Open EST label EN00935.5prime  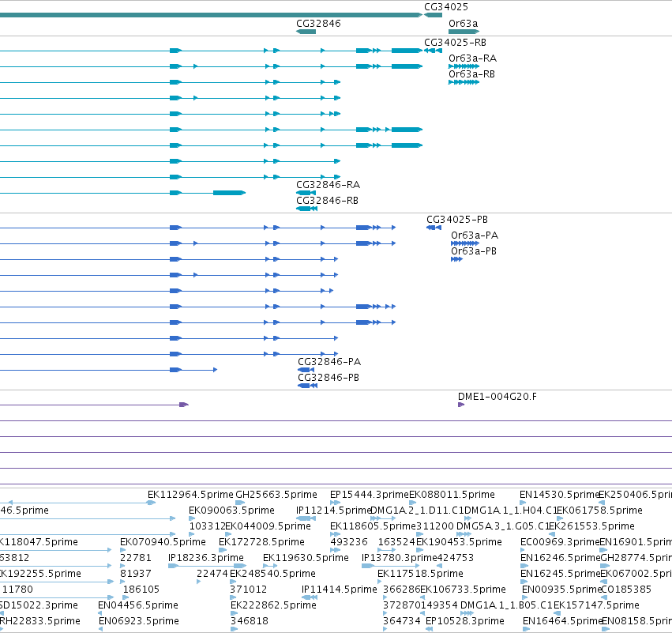pyautogui.click(x=562, y=590)
